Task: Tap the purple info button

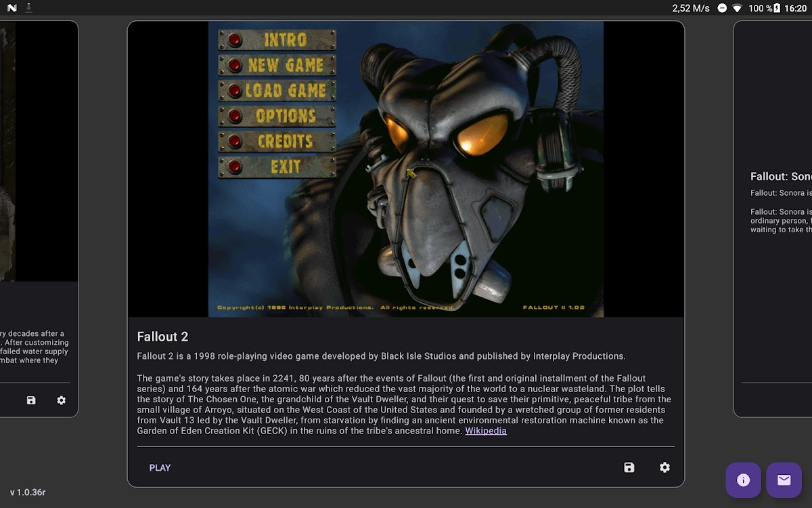Action: 743,480
